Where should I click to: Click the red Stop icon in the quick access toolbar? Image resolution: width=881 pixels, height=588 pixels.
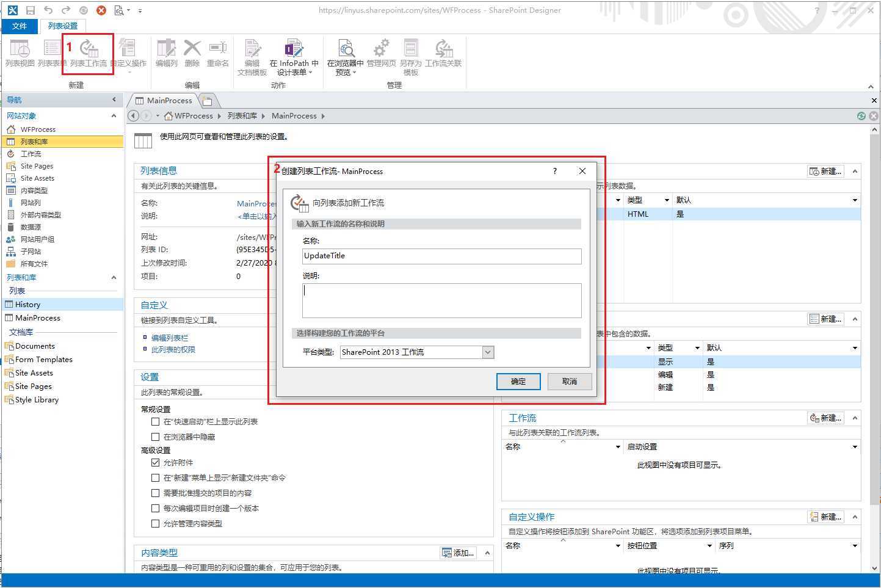(101, 10)
